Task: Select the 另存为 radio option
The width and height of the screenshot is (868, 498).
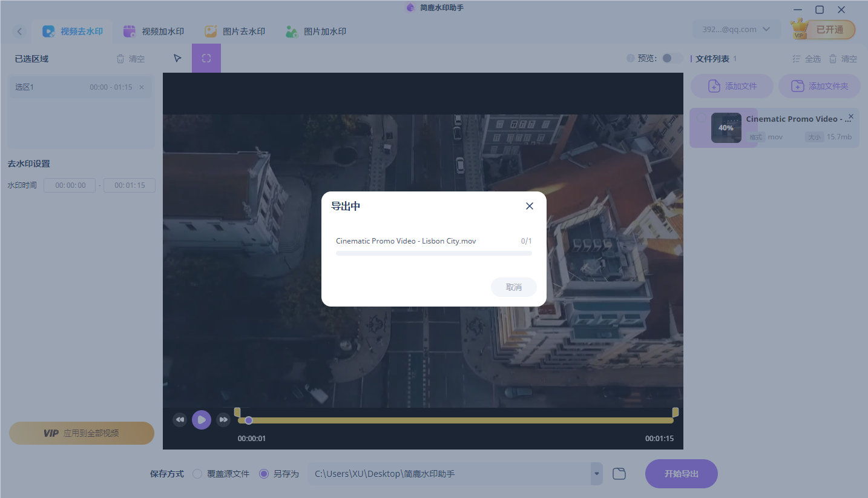Action: click(x=264, y=474)
